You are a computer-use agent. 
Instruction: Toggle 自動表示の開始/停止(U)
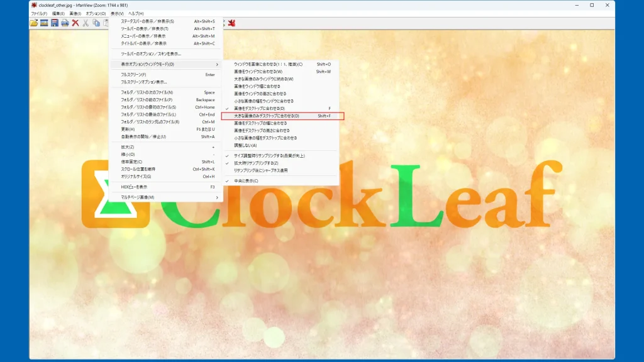pos(166,136)
